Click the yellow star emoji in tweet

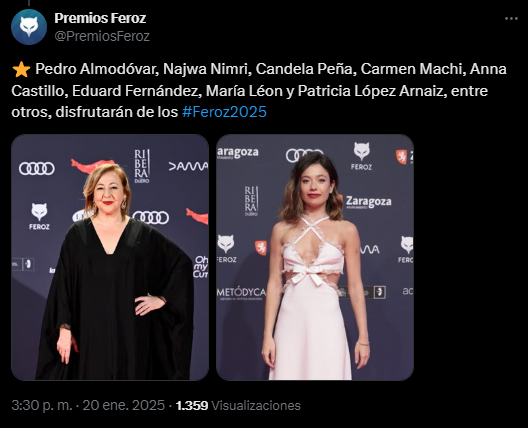click(x=21, y=69)
